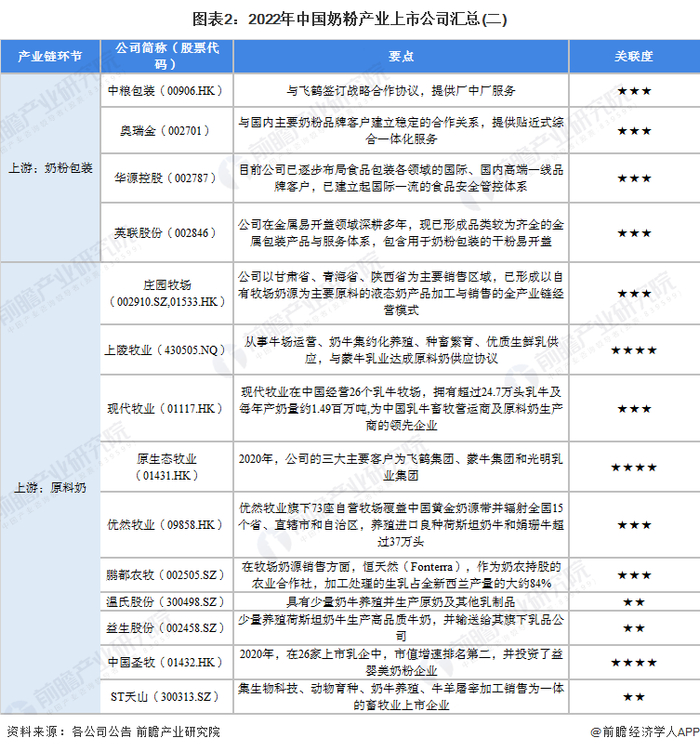Click company cell 温氏股份（300498.SZ）

(x=167, y=602)
